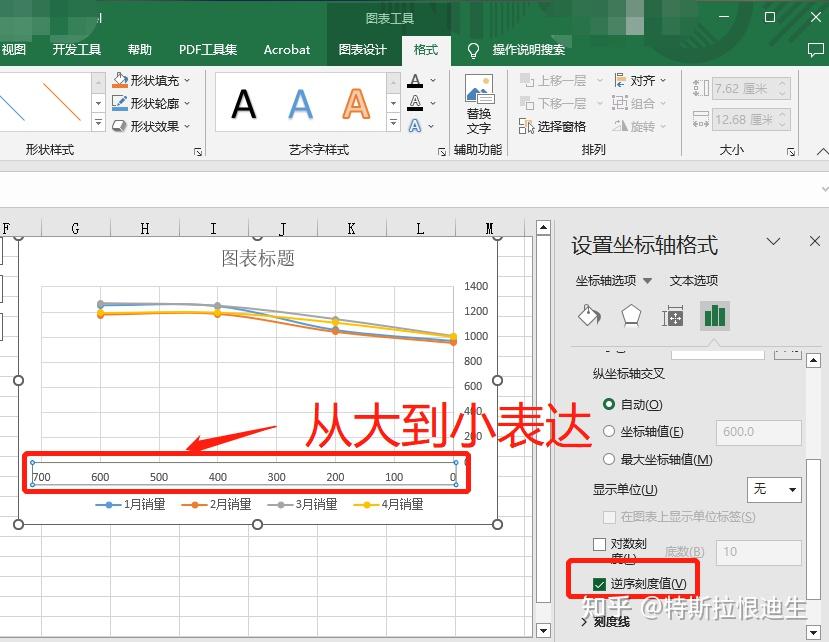Screen dimensions: 829x642
Task: Click 下移一层 send backward
Action: [x=554, y=103]
